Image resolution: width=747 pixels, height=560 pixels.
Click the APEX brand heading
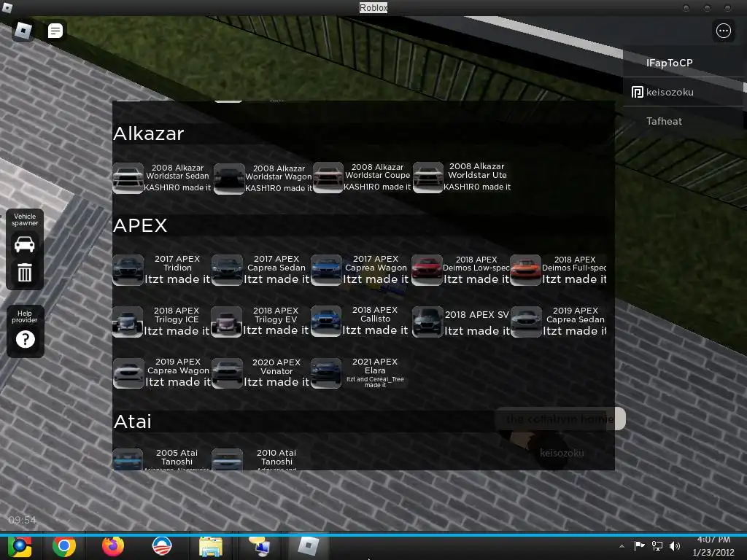[140, 226]
